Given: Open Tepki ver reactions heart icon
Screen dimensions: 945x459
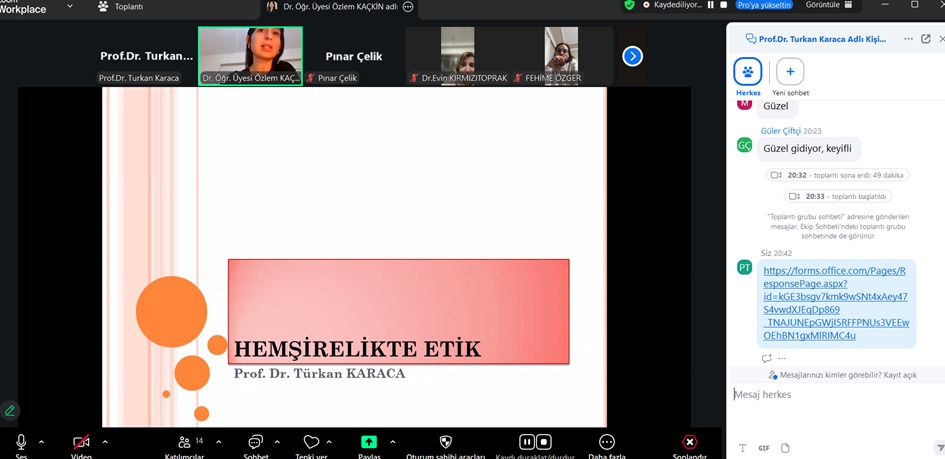Looking at the screenshot, I should pos(311,442).
